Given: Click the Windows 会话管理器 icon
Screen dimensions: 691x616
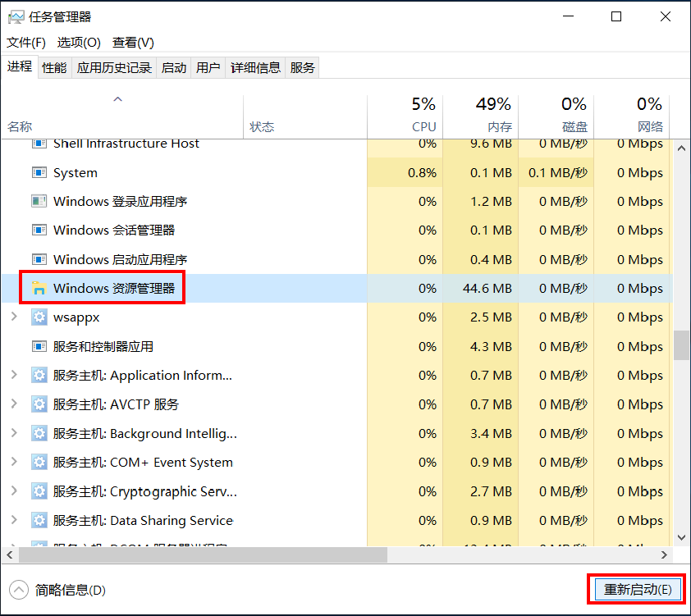Looking at the screenshot, I should (39, 230).
